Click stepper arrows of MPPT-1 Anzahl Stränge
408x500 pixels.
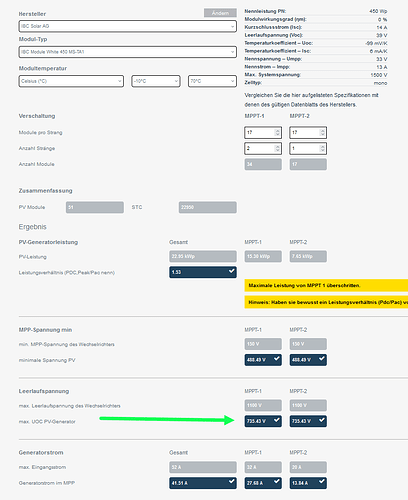pos(277,148)
